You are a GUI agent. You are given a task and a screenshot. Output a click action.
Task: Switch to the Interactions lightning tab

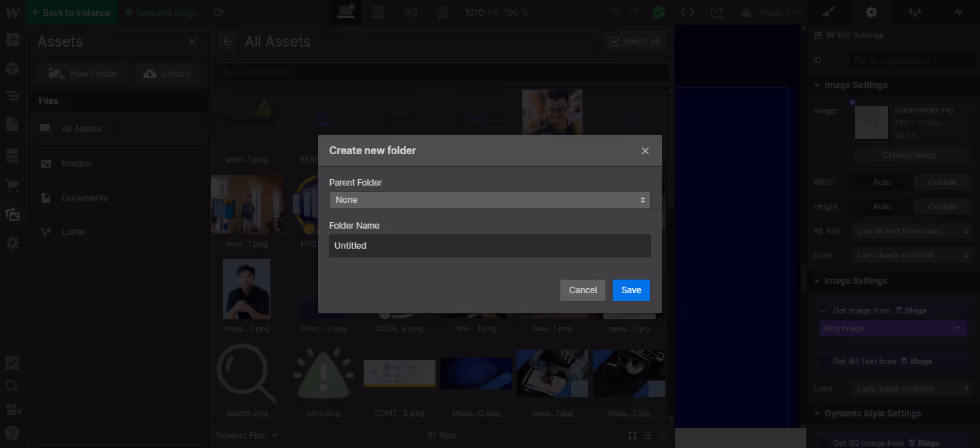tap(958, 12)
